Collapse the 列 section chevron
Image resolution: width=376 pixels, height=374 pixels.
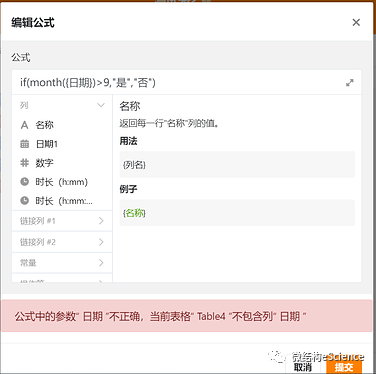(x=101, y=105)
